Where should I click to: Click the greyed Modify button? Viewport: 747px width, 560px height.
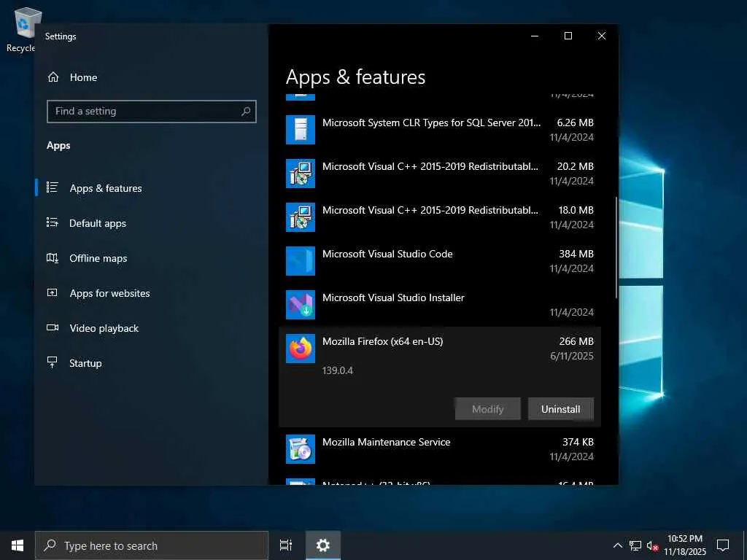[x=487, y=409]
